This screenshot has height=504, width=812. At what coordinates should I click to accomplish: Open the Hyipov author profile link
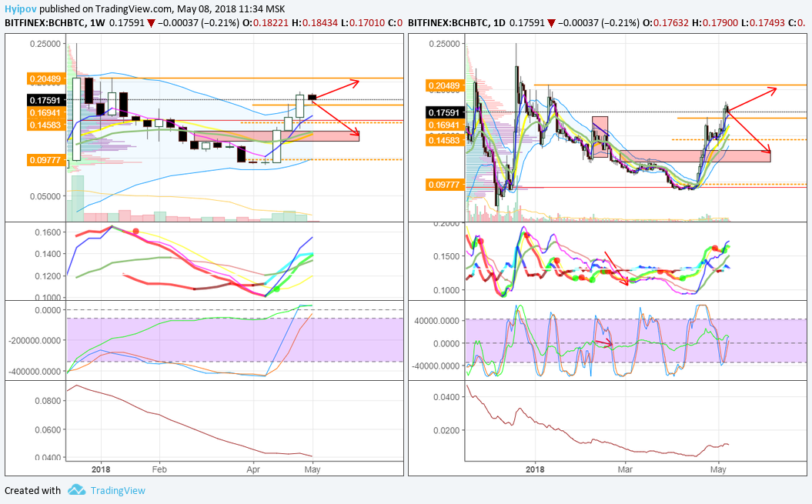click(x=20, y=8)
